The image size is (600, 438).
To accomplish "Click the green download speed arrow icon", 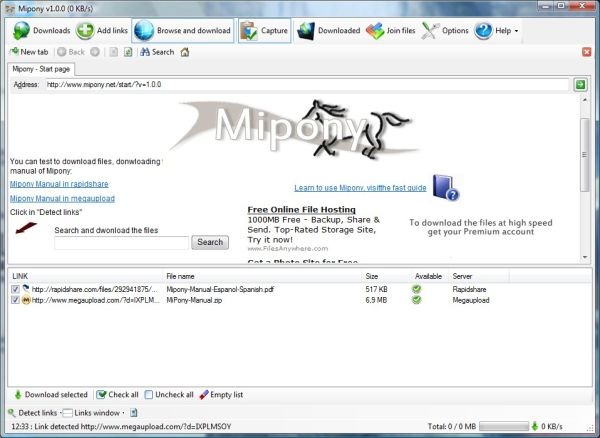I will pyautogui.click(x=535, y=426).
